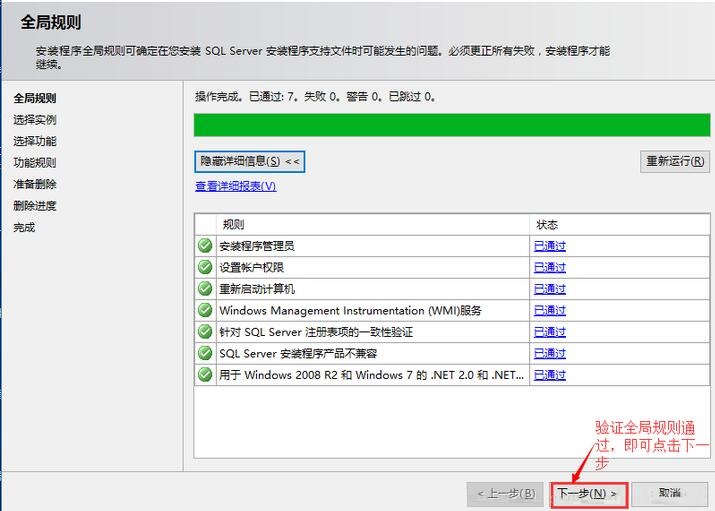Open 已通过 link for WMI服务 rule
The width and height of the screenshot is (715, 511).
(549, 310)
